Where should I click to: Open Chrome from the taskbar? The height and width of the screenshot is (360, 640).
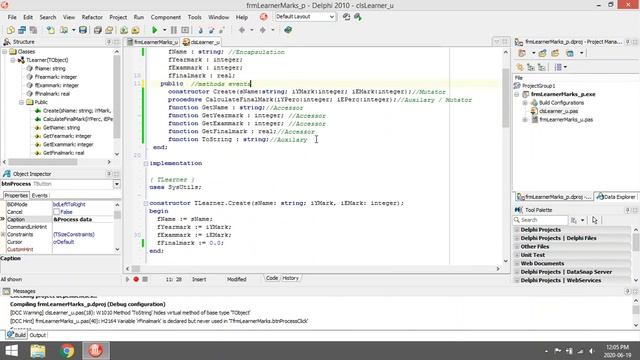pyautogui.click(x=67, y=351)
